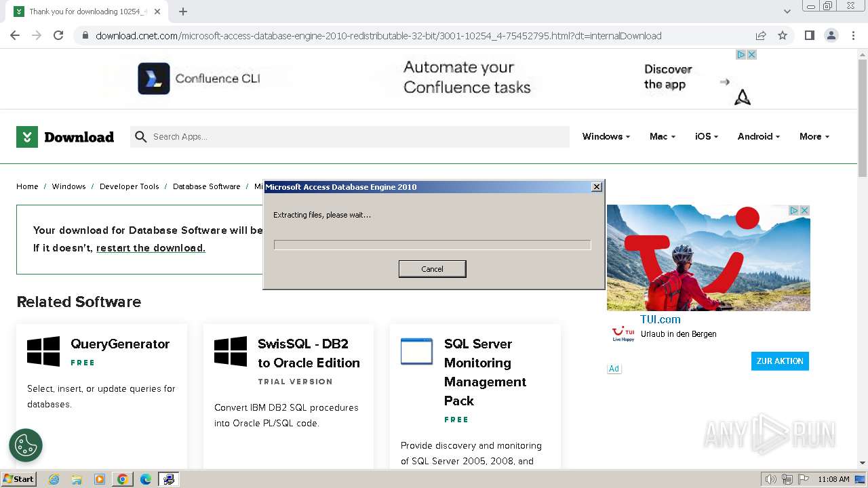Screen dimensions: 868x488
Task: Click the search magnifier icon
Action: click(140, 137)
